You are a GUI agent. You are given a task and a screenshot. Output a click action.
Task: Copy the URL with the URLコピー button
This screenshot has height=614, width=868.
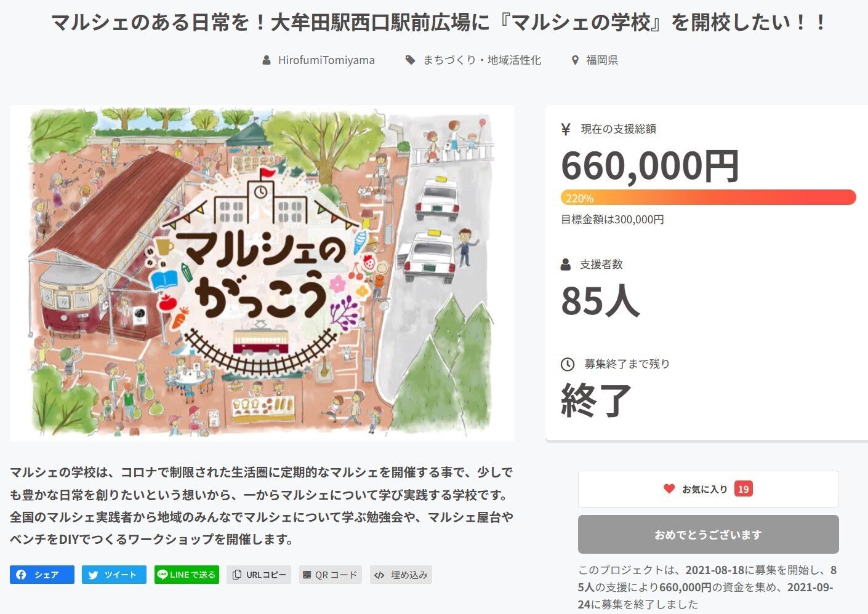(259, 575)
